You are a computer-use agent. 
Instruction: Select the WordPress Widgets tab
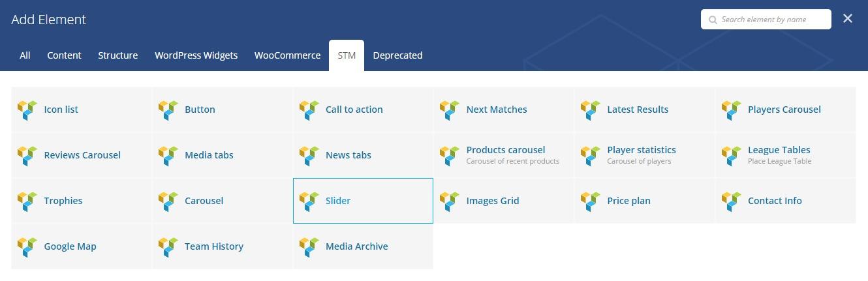[196, 55]
